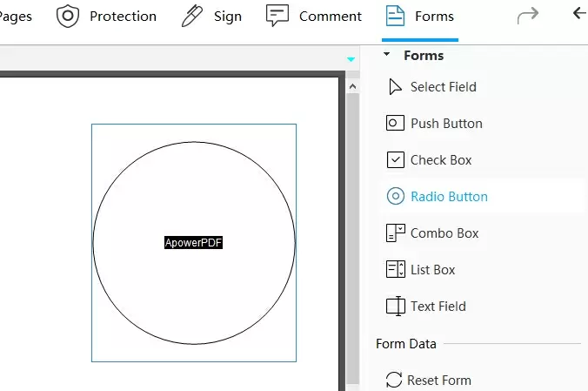Image resolution: width=588 pixels, height=391 pixels.
Task: Pick the Text Field tool icon
Action: click(395, 307)
